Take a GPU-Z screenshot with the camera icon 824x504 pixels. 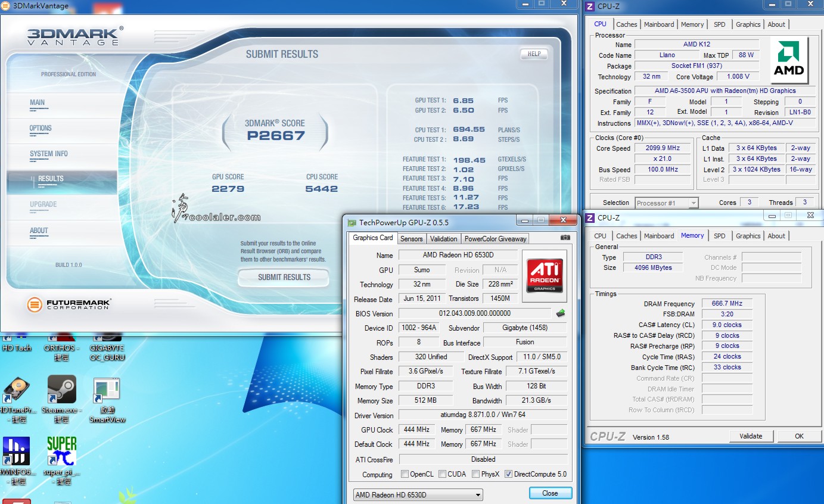[565, 237]
